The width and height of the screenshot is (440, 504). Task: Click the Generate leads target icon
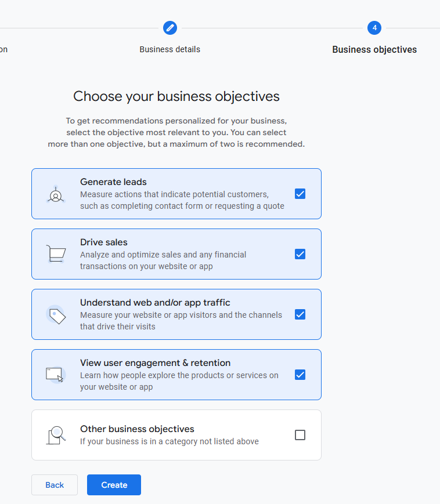(x=56, y=194)
